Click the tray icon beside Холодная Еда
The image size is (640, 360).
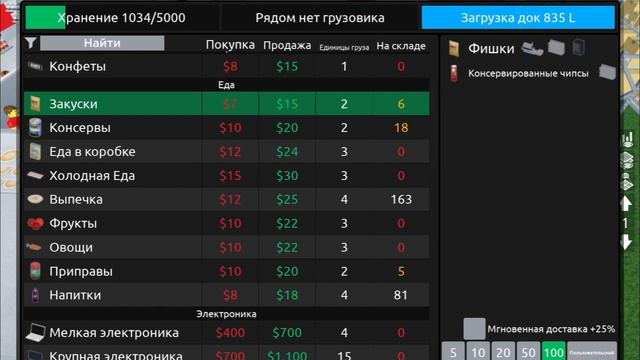point(36,176)
